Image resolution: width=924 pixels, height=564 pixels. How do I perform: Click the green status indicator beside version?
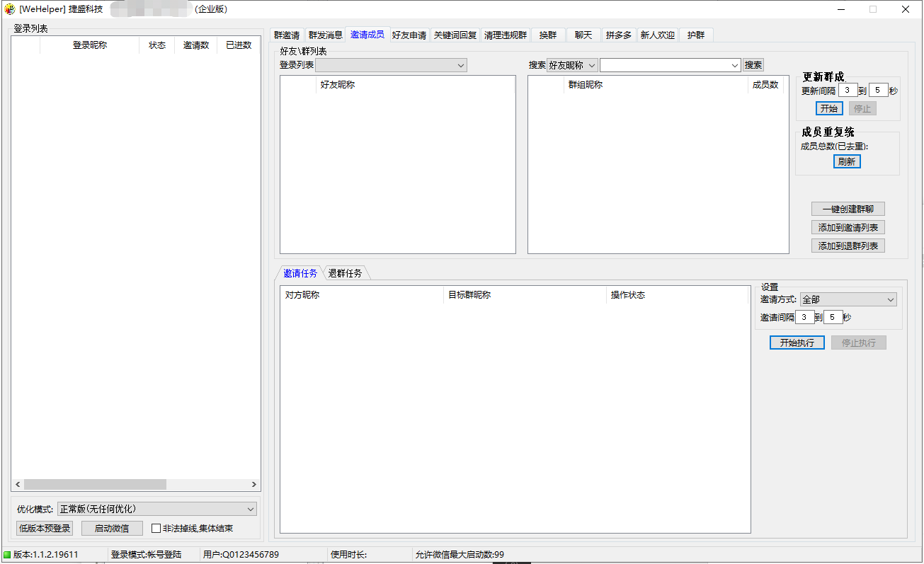(7, 555)
